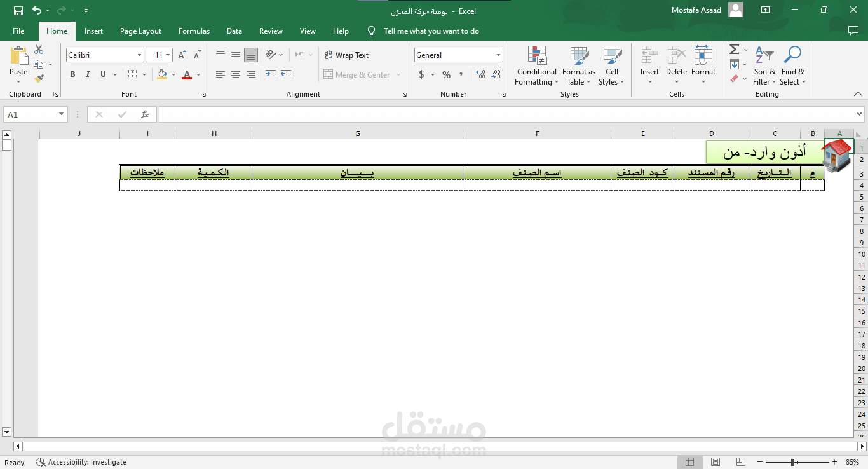The image size is (868, 469).
Task: Expand the formula bar
Action: 860,114
